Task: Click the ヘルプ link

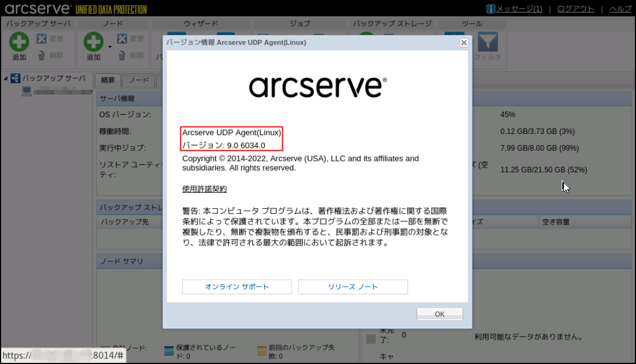Action: pyautogui.click(x=620, y=9)
